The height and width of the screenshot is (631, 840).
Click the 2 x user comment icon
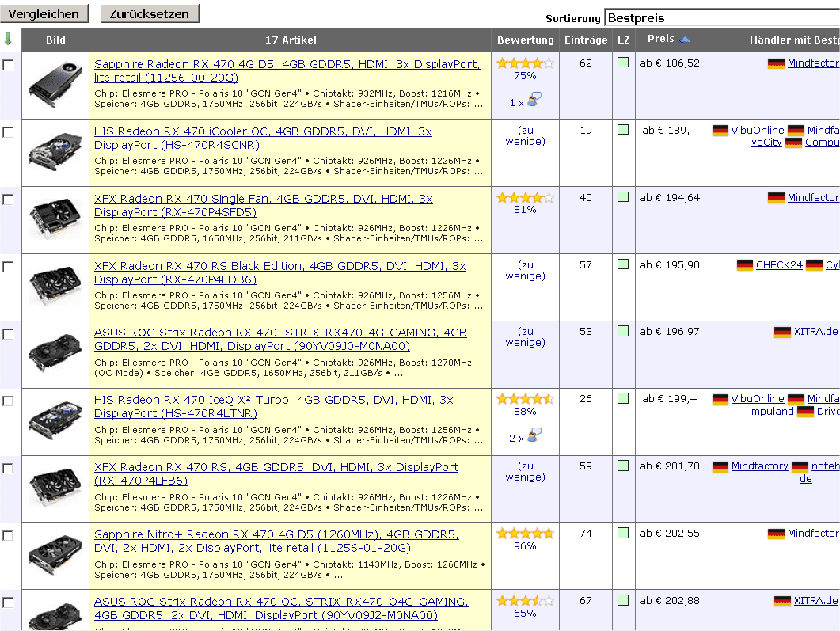coord(534,435)
